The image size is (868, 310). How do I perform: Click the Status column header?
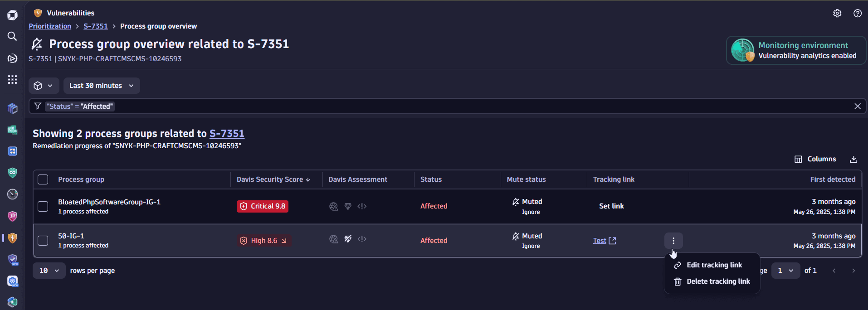click(431, 179)
